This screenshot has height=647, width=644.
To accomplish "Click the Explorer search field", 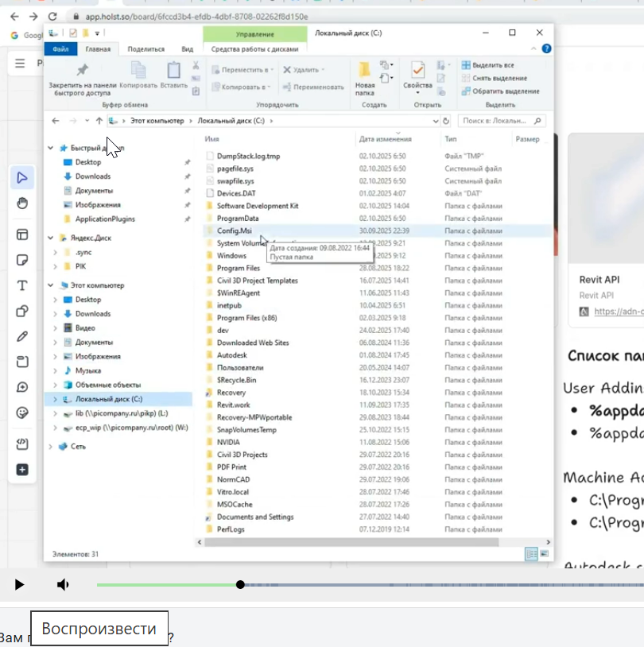I will pos(502,121).
